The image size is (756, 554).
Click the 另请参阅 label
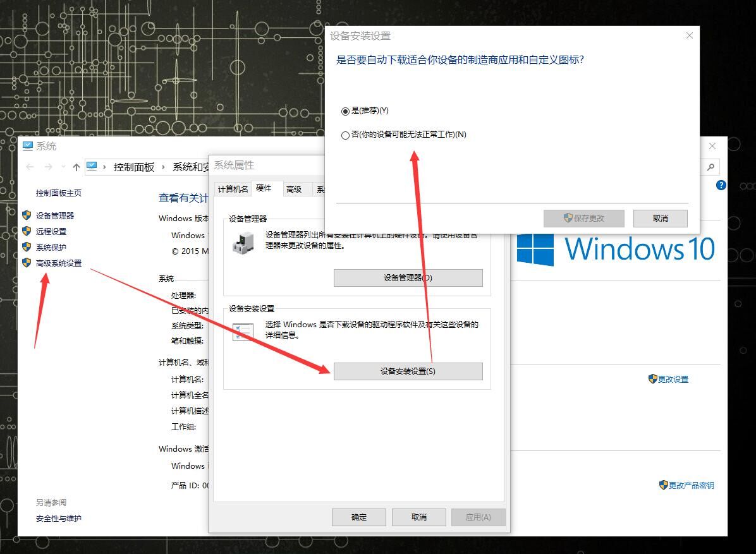(x=51, y=503)
